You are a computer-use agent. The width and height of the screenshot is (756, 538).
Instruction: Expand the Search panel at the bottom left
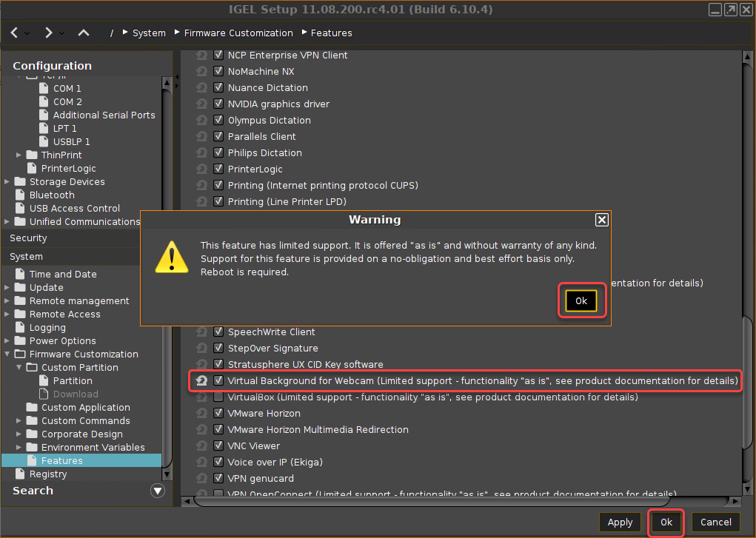(158, 491)
